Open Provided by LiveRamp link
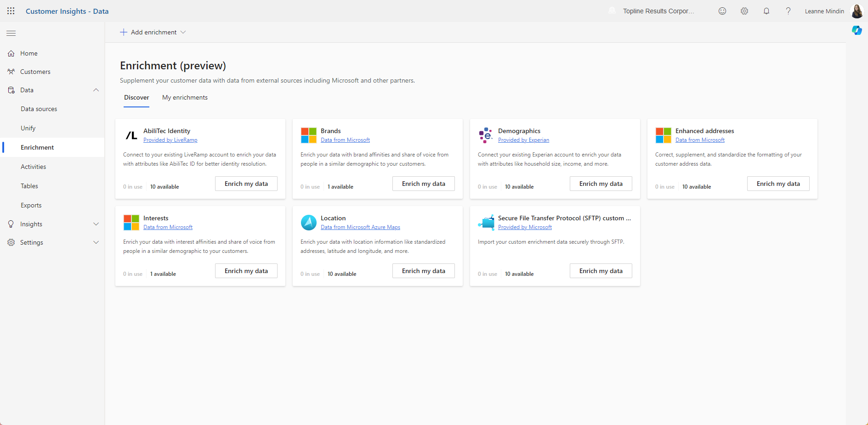 pyautogui.click(x=170, y=140)
